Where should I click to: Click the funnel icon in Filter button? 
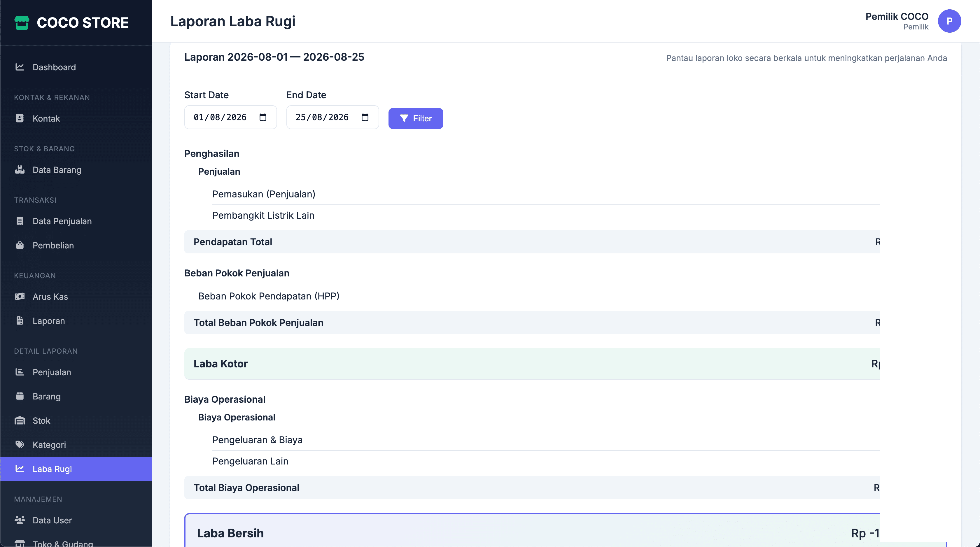[404, 118]
